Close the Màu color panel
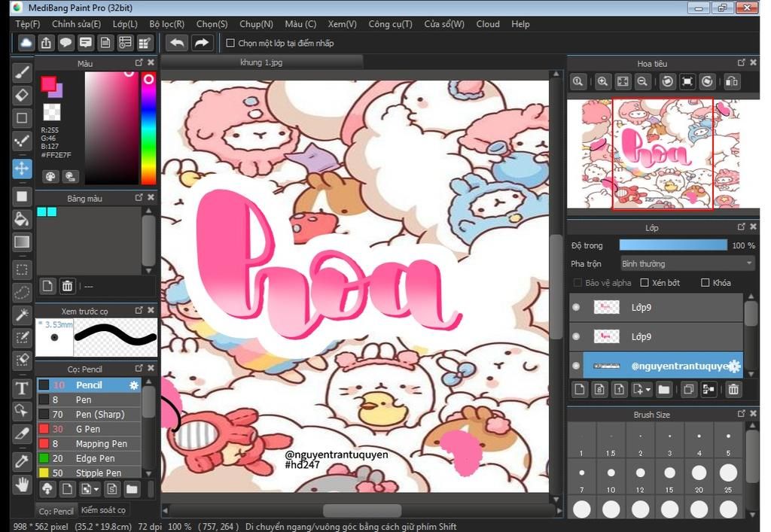Screen dimensions: 771x532 point(151,62)
